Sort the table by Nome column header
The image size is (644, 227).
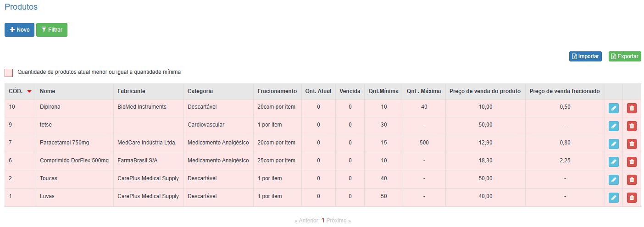[48, 91]
